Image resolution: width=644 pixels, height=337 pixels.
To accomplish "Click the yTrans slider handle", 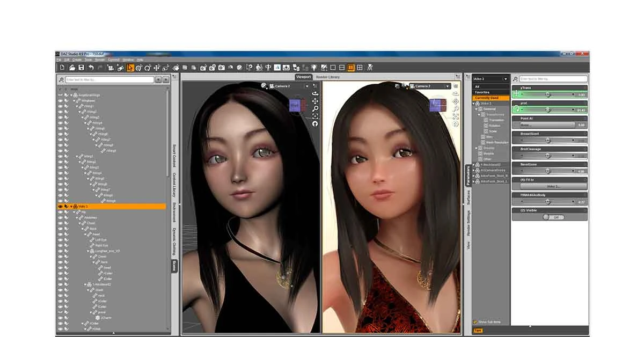I will coord(548,94).
